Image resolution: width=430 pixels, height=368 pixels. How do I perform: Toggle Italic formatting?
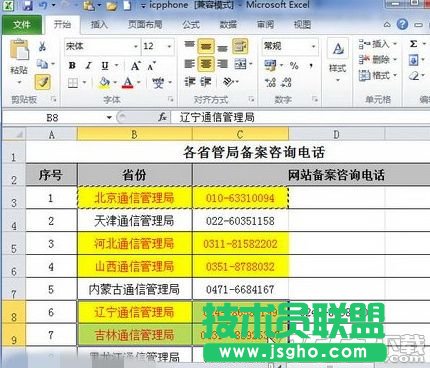(88, 65)
